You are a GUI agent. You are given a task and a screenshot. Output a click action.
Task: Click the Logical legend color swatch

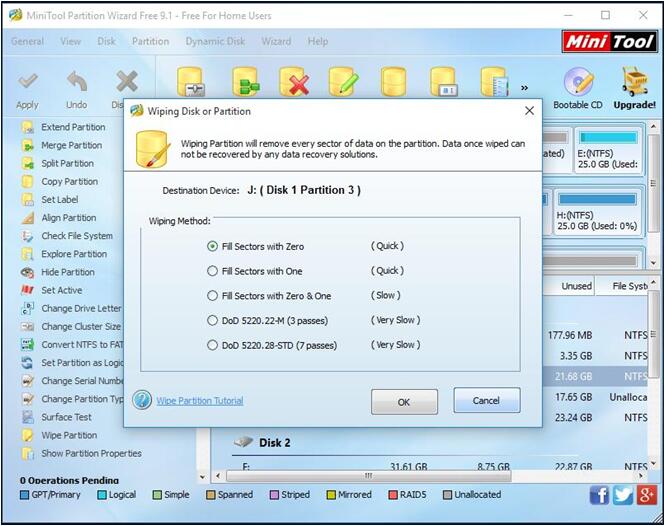point(102,495)
